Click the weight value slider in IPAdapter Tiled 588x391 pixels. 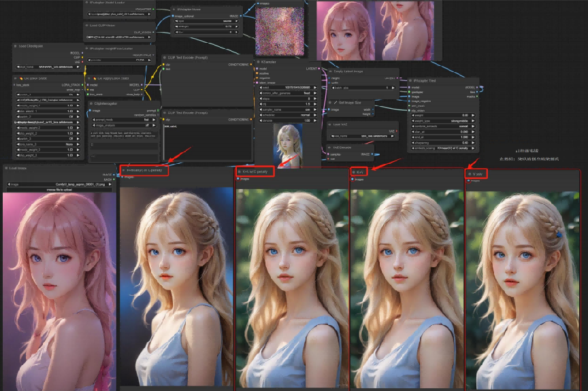click(443, 116)
